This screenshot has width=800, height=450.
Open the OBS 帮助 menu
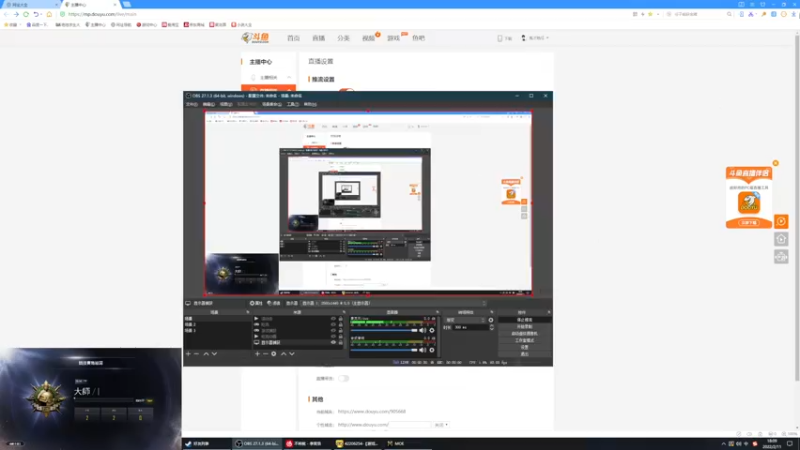310,104
